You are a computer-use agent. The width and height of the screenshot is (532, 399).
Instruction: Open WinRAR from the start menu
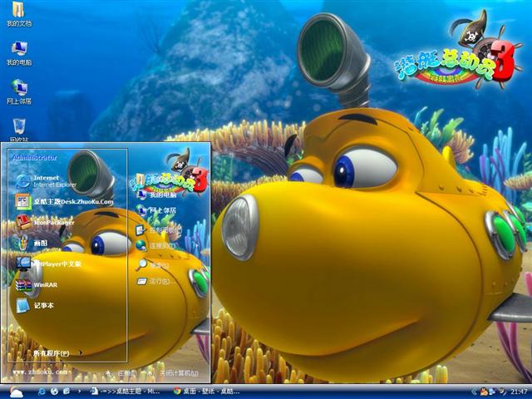37,285
